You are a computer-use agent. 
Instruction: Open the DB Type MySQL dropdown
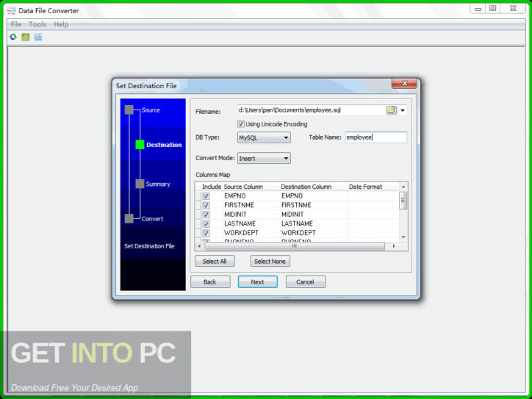[x=264, y=137]
